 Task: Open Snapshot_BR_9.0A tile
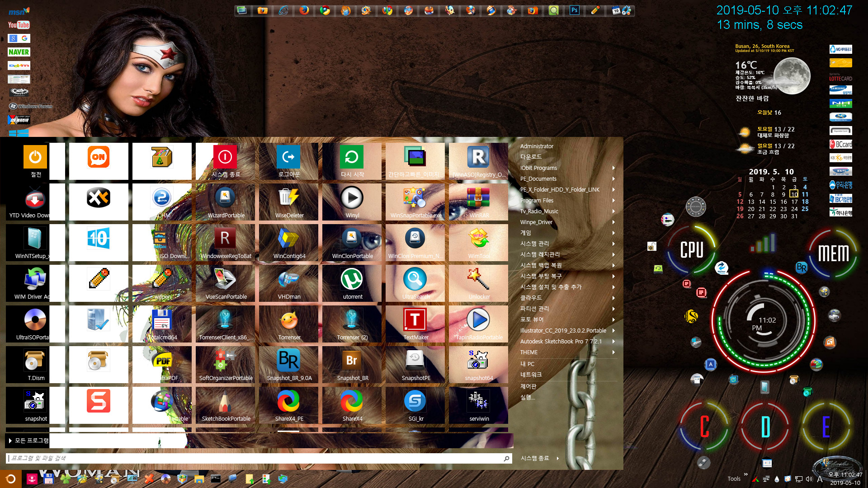[x=288, y=365]
